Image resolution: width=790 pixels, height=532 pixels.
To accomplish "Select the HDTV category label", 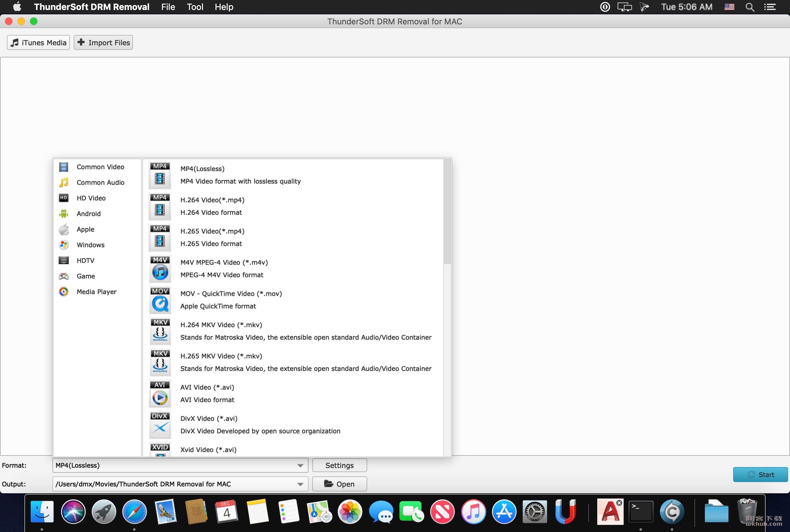I will [x=86, y=261].
